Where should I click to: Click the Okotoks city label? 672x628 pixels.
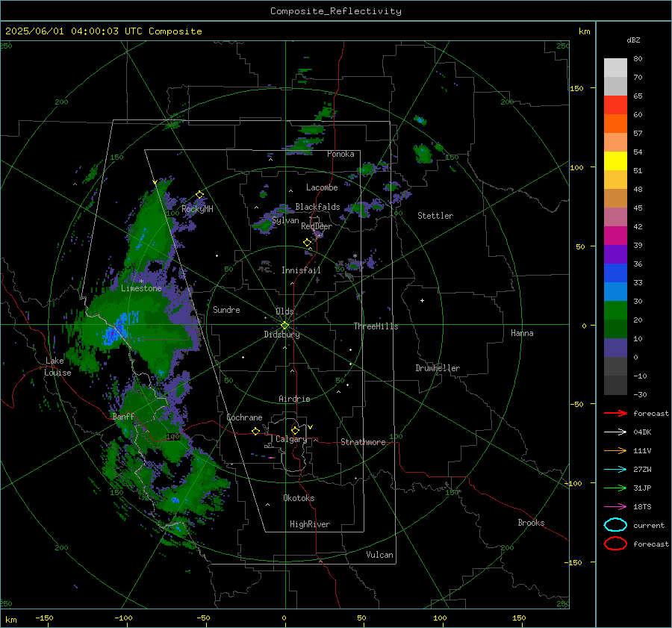299,498
